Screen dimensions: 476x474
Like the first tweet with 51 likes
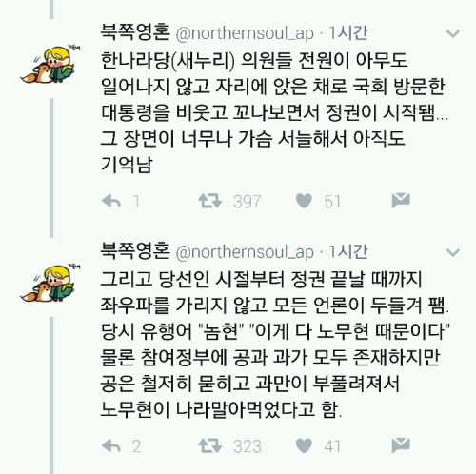click(304, 201)
